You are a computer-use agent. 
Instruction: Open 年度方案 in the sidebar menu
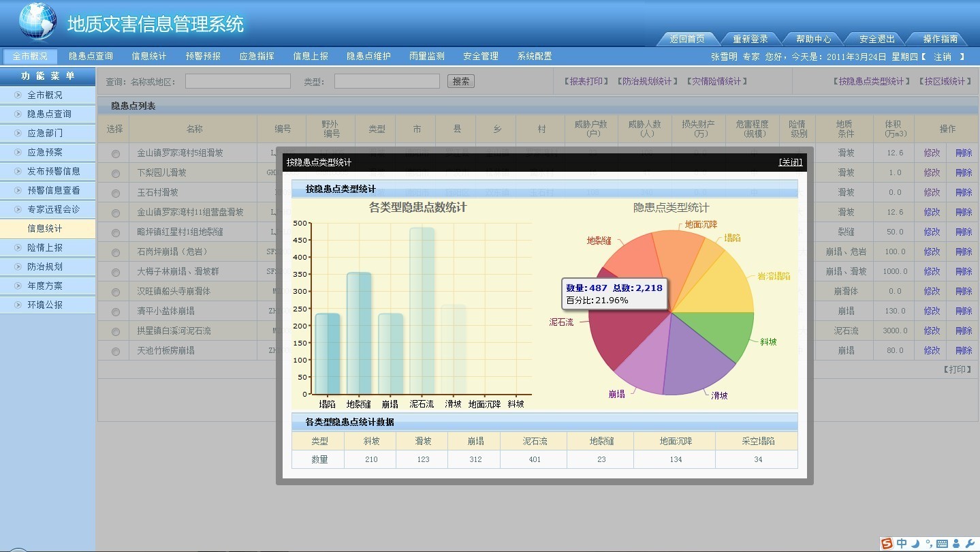[x=45, y=286]
